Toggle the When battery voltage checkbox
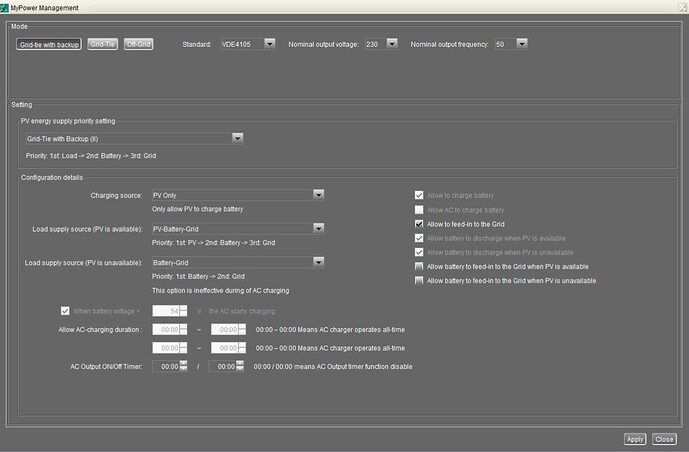 pos(66,311)
